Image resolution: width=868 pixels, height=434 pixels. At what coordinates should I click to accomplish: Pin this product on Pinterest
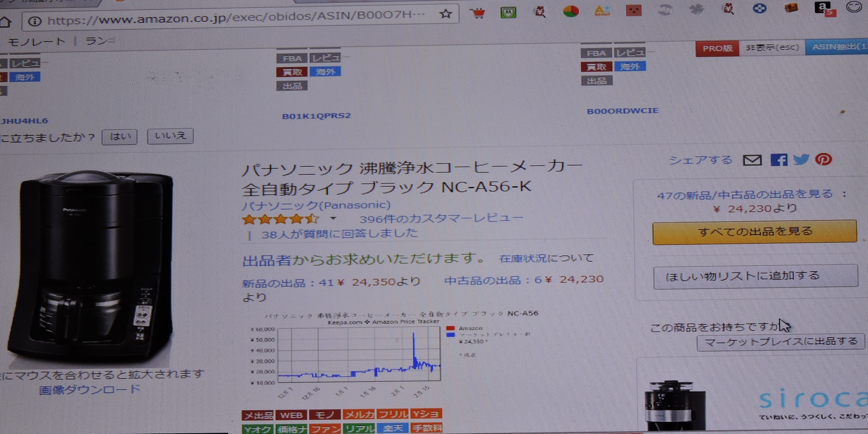[824, 159]
